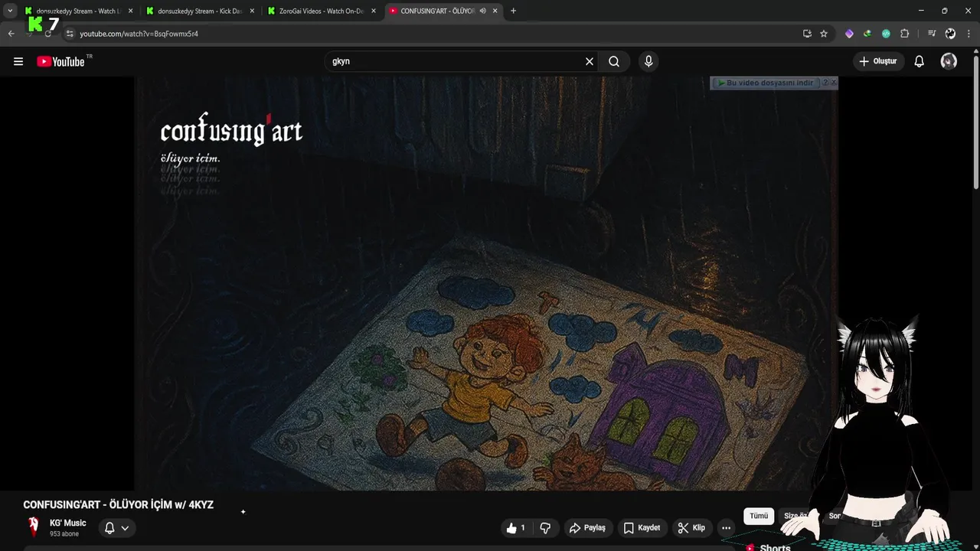This screenshot has height=551, width=980.
Task: Like the video with thumbs up
Action: point(516,527)
